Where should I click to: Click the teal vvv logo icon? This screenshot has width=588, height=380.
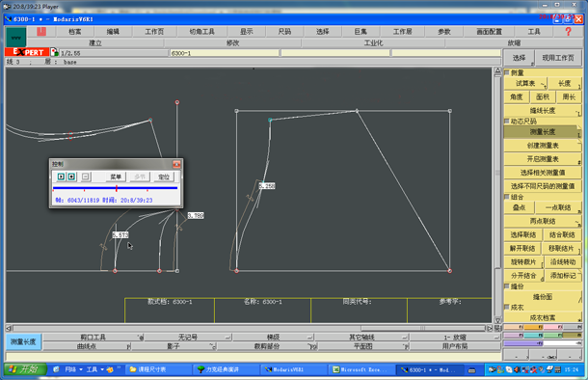click(16, 38)
